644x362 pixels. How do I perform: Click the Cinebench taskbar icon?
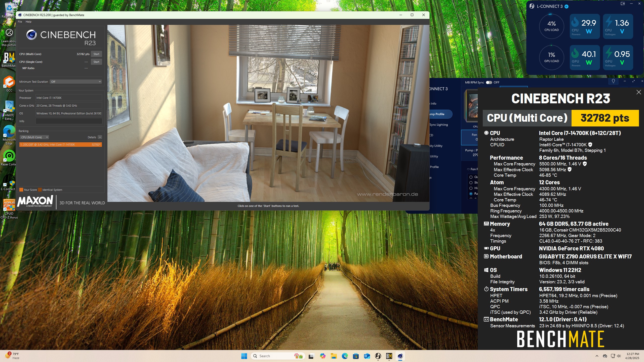click(400, 356)
